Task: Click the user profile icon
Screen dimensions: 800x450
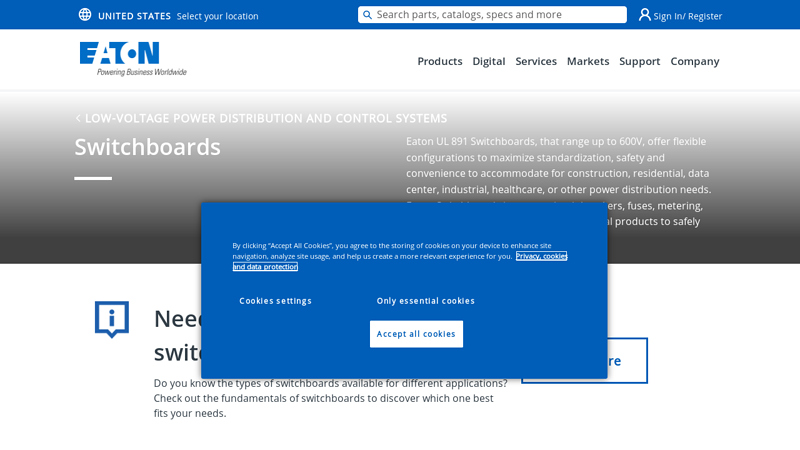Action: 644,15
